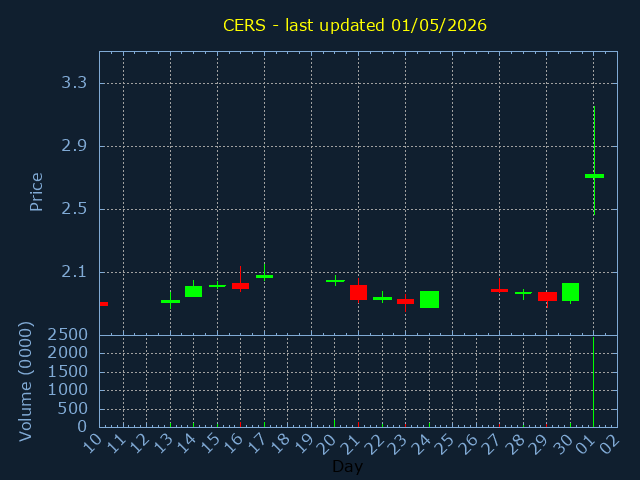This screenshot has height=480, width=640.
Task: Click the red candle on day 29
Action: pyautogui.click(x=547, y=297)
